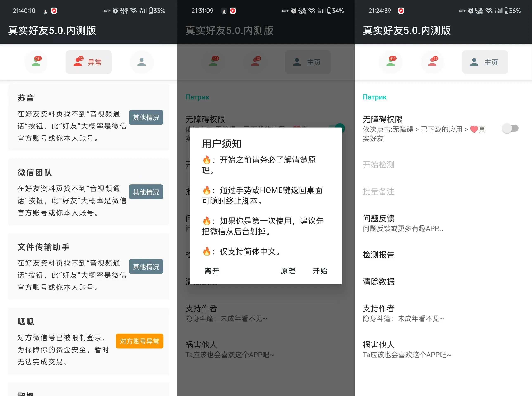Expand 其他情况 for 苏音 entry
Screen dimensions: 532x396
(x=146, y=117)
